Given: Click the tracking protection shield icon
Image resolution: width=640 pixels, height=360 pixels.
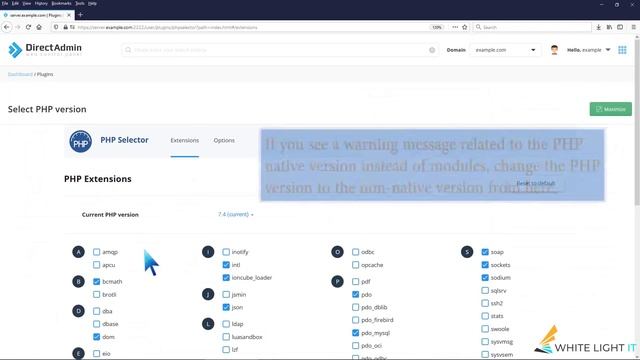Looking at the screenshot, I should click(x=56, y=27).
